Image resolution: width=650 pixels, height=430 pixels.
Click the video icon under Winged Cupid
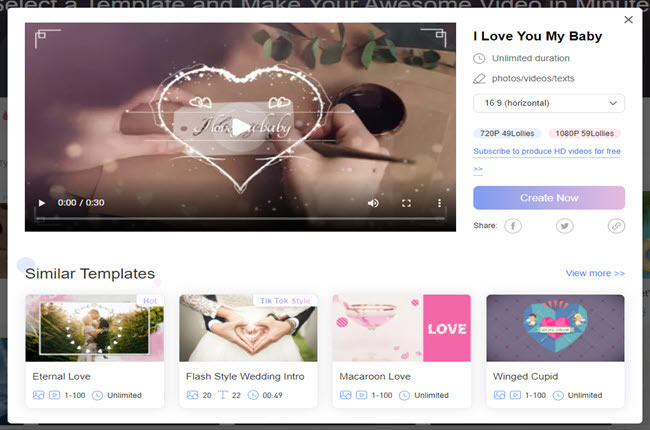(515, 395)
